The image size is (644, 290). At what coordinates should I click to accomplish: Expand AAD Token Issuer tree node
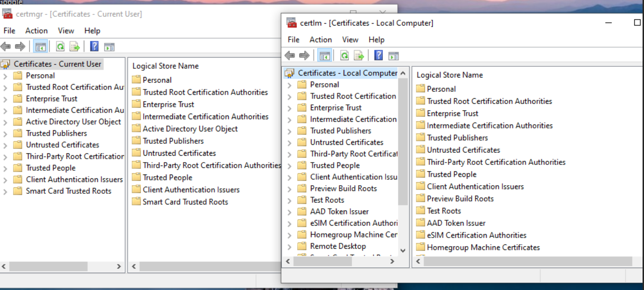coord(289,212)
